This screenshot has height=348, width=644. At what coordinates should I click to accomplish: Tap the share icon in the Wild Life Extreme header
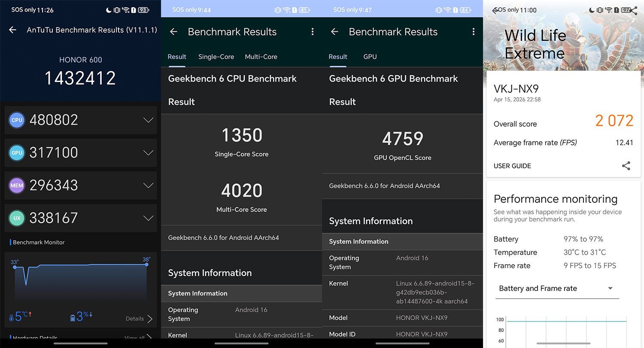click(633, 10)
